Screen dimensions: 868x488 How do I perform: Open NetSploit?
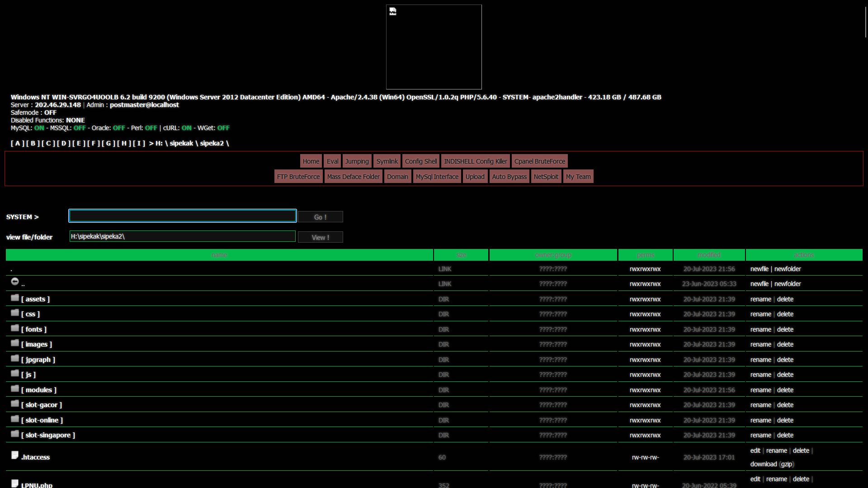(546, 177)
